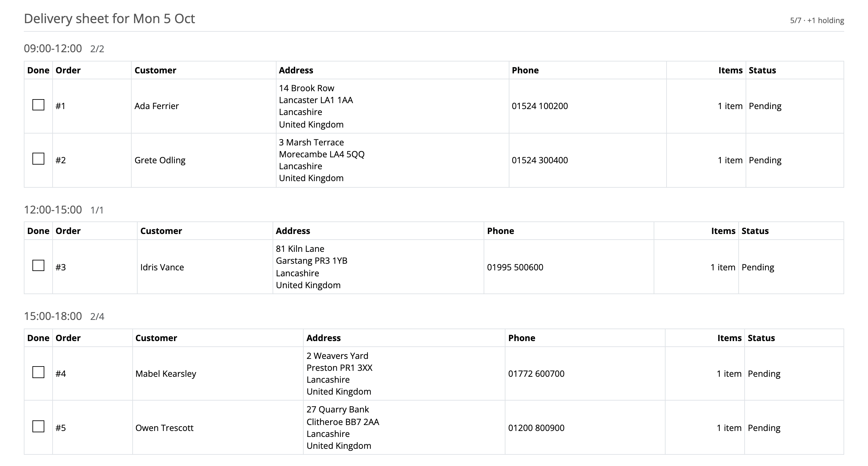The width and height of the screenshot is (868, 466).
Task: Click phone number 01524 100200
Action: tap(540, 106)
